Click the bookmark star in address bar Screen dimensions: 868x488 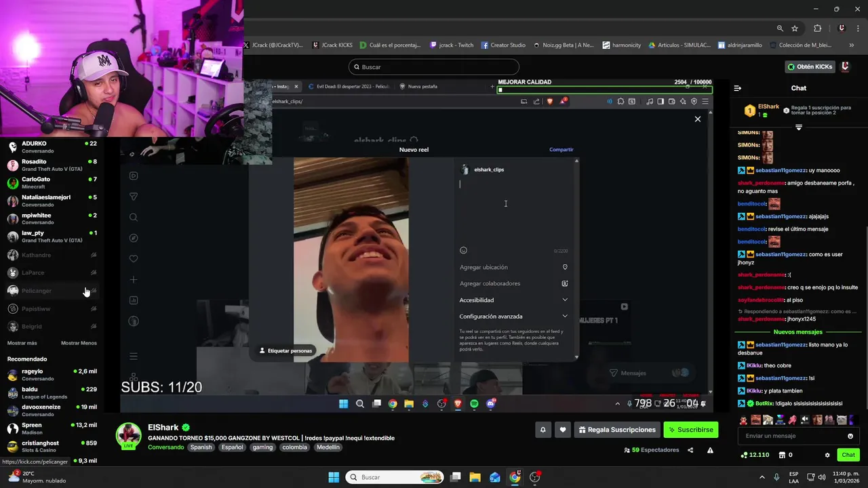click(795, 28)
